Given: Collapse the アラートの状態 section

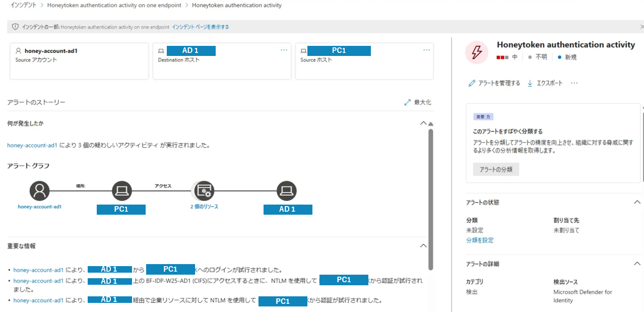Looking at the screenshot, I should click(x=637, y=202).
